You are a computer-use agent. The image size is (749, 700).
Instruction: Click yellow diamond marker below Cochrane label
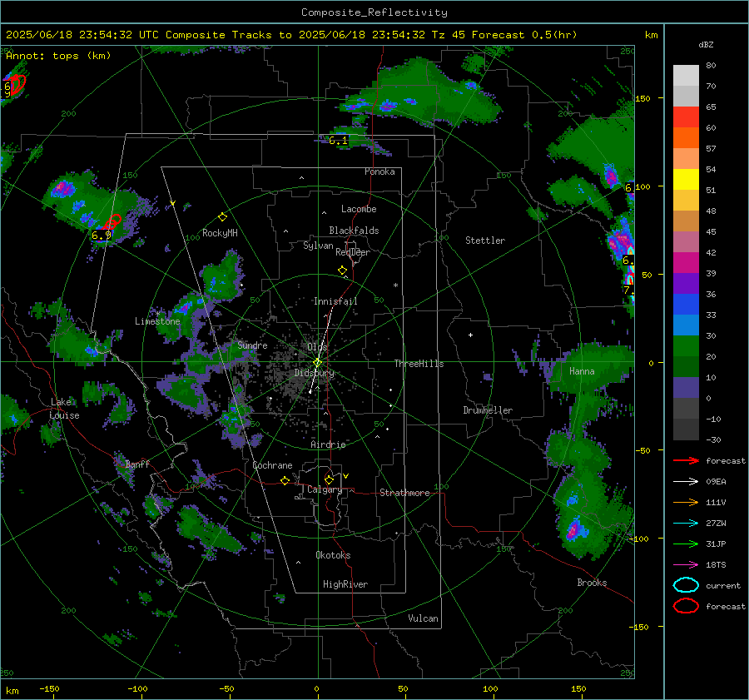[285, 480]
